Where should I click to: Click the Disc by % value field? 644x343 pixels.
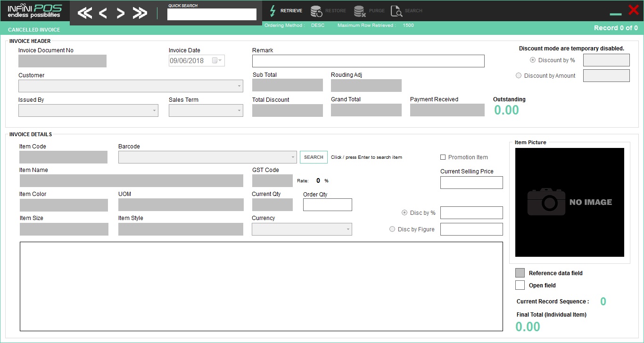coord(471,212)
